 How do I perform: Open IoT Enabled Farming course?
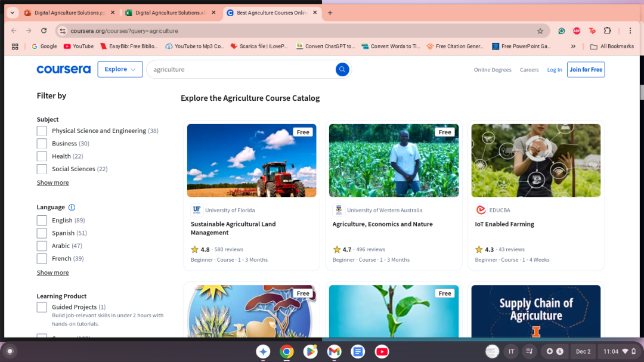[504, 224]
